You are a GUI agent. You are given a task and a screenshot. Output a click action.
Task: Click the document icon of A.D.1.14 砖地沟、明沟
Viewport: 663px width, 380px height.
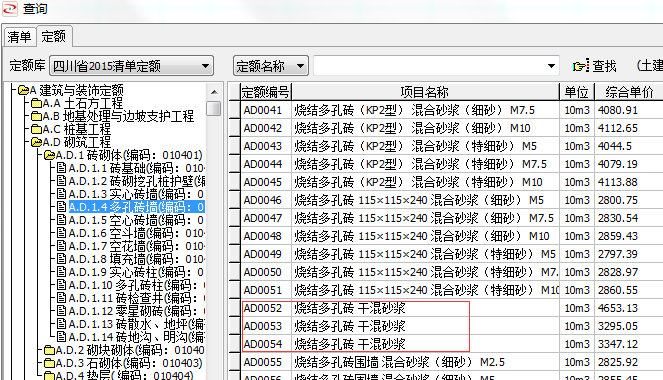(61, 336)
